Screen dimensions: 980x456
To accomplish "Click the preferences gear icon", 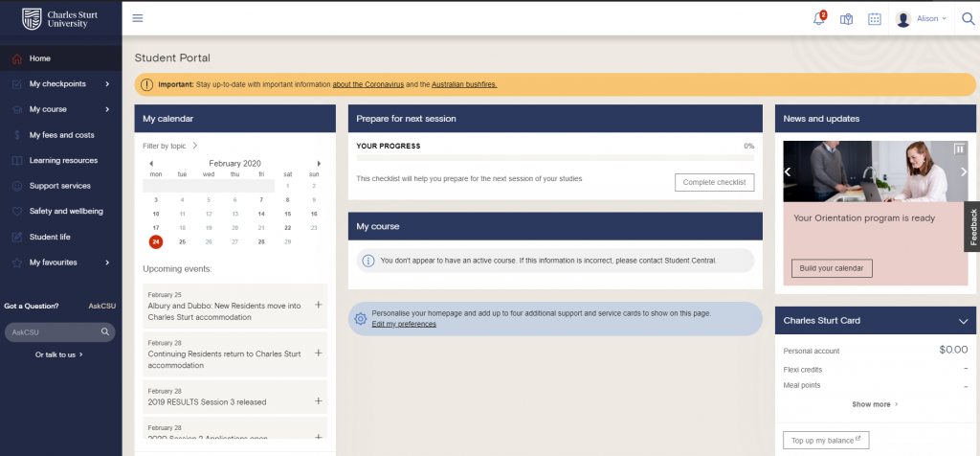I will [361, 319].
